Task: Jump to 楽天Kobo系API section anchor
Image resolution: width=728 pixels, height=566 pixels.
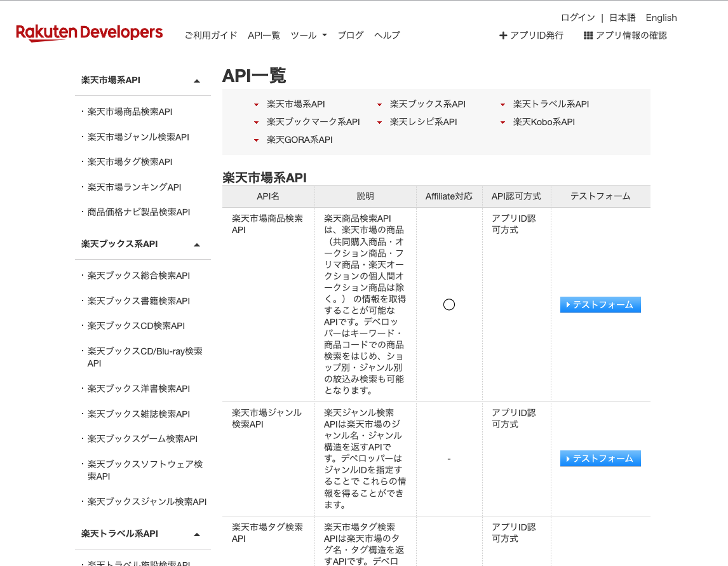Action: [x=544, y=122]
